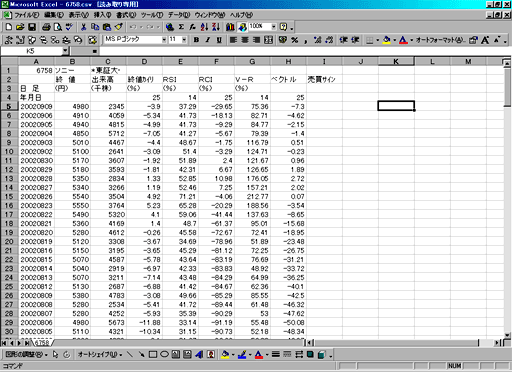Insert hyperlink using the globe icon
This screenshot has width=512, height=372.
tap(170, 27)
